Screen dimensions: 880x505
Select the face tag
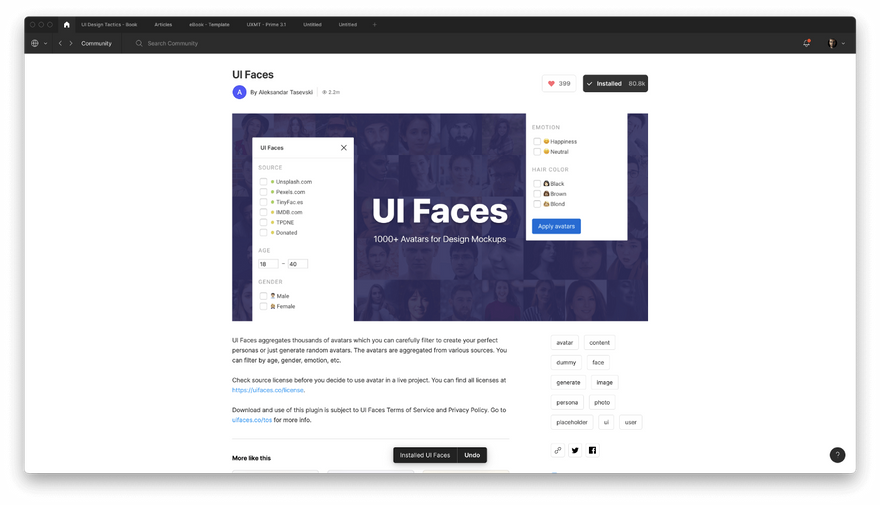tap(598, 362)
